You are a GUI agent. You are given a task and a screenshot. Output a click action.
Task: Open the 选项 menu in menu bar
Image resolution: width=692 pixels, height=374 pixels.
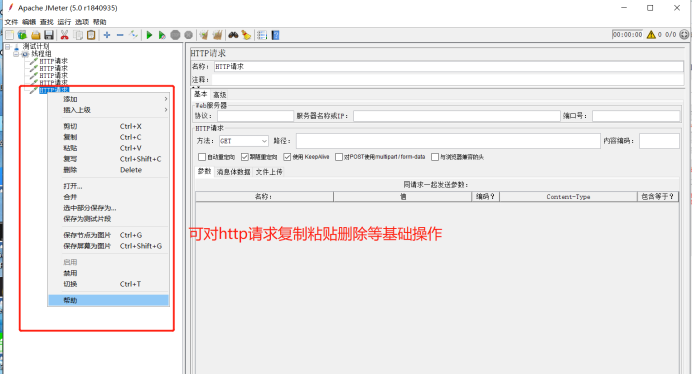pyautogui.click(x=82, y=22)
